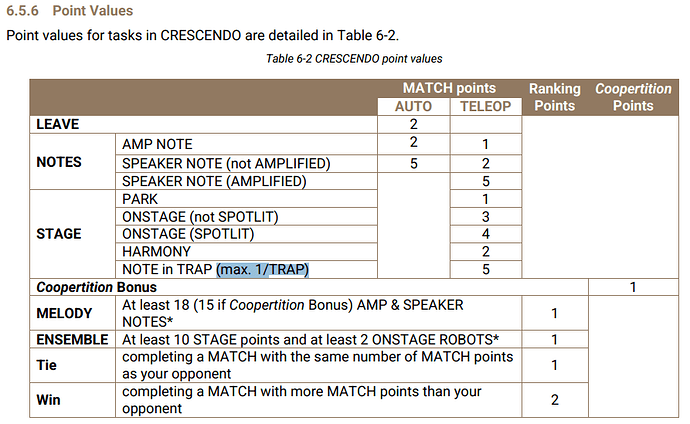Click the Ranking Points column header
690x424 pixels.
click(x=554, y=97)
